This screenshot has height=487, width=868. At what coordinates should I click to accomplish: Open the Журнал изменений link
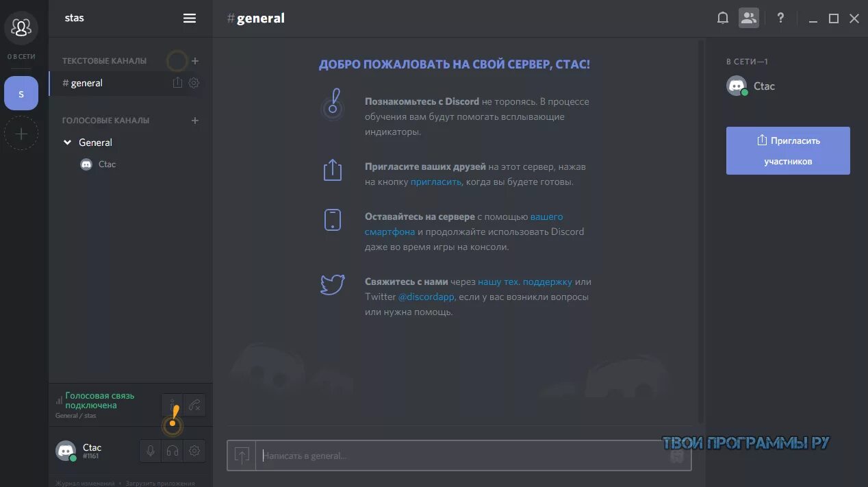pyautogui.click(x=85, y=483)
